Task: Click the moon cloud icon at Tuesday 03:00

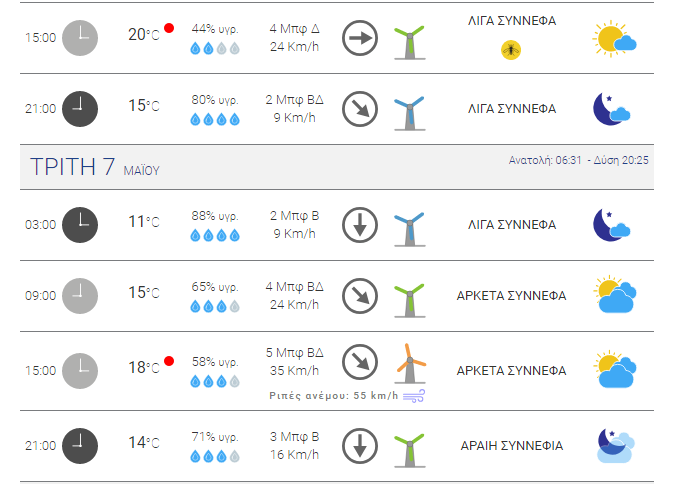Action: (611, 225)
